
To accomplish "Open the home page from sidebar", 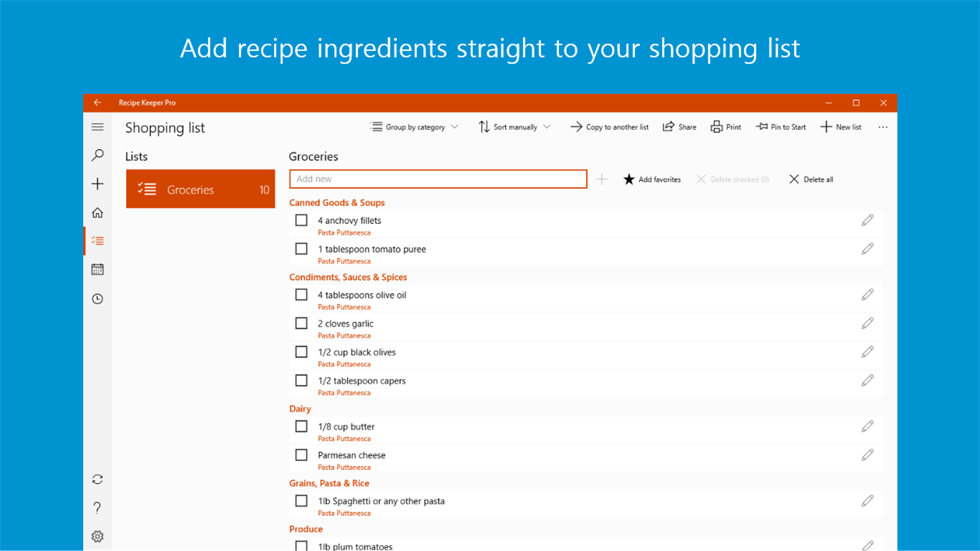I will coord(97,213).
